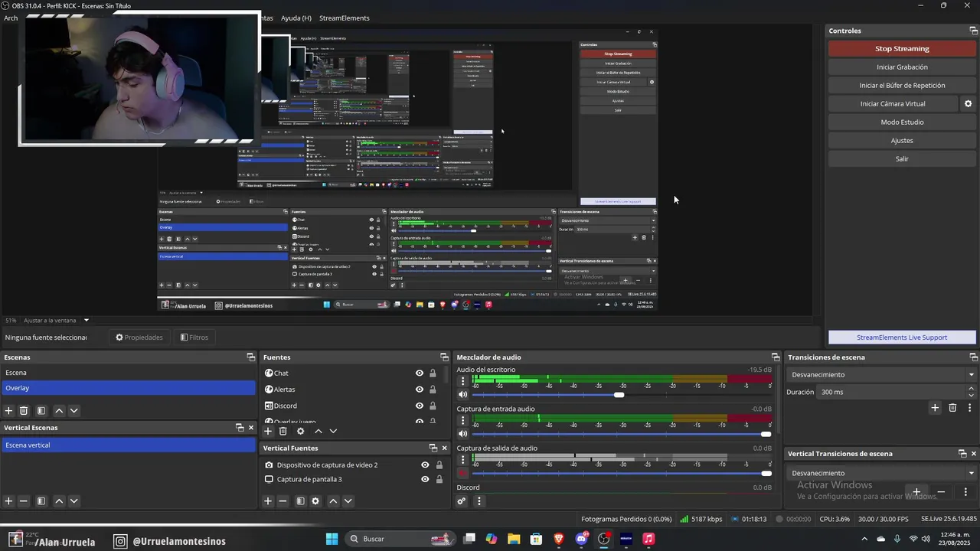This screenshot has width=980, height=551.
Task: Click Modo Estudio button
Action: coord(902,122)
